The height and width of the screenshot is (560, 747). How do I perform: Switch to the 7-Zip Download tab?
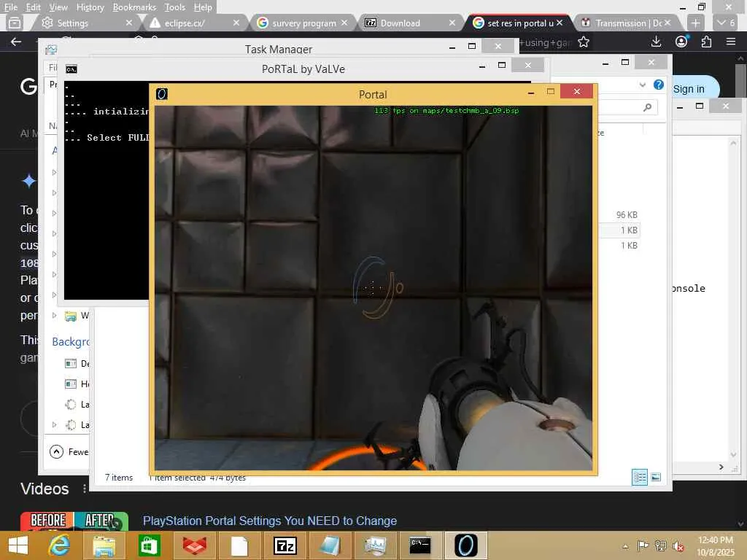410,23
